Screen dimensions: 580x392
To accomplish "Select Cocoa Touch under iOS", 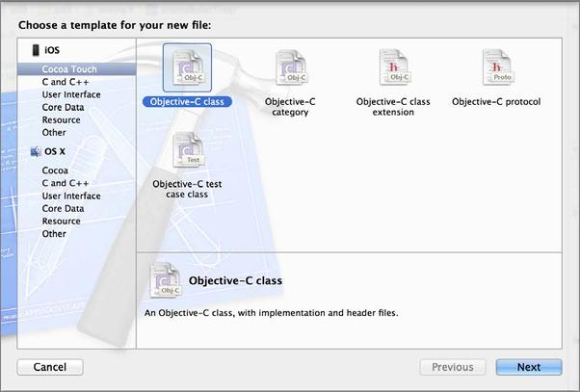I will pos(76,69).
